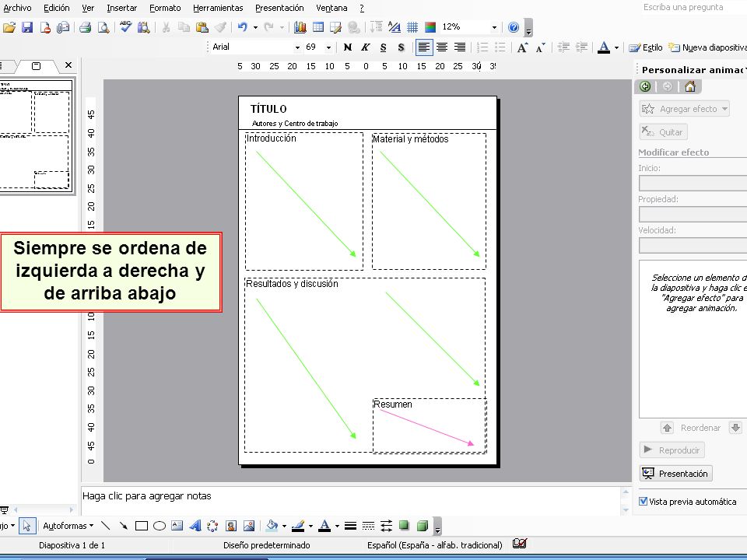This screenshot has height=560, width=747.
Task: Move effect up with Reordenar up arrow
Action: (x=667, y=428)
